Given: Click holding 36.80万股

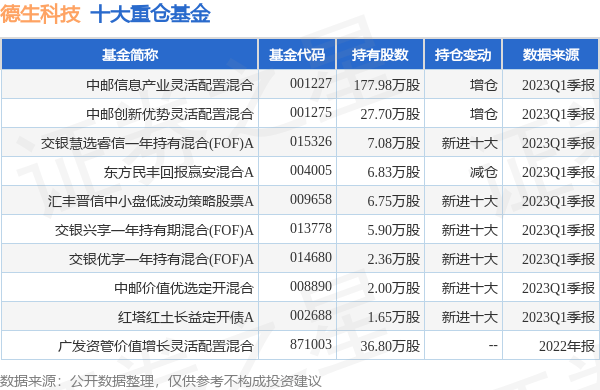Looking at the screenshot, I should [x=390, y=346].
